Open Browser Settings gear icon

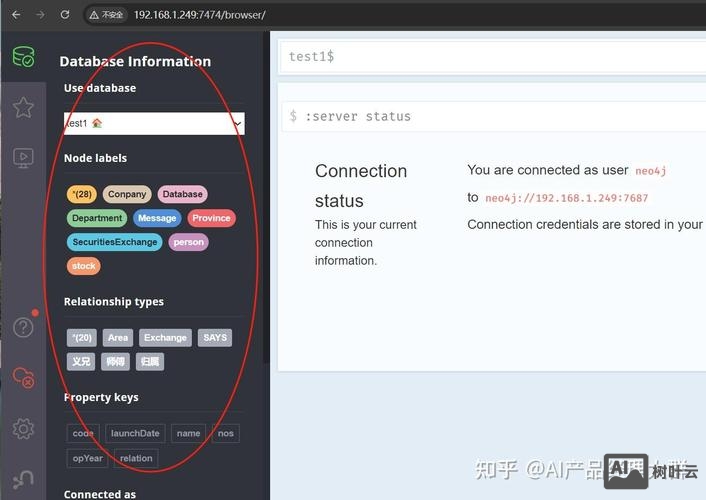point(23,429)
